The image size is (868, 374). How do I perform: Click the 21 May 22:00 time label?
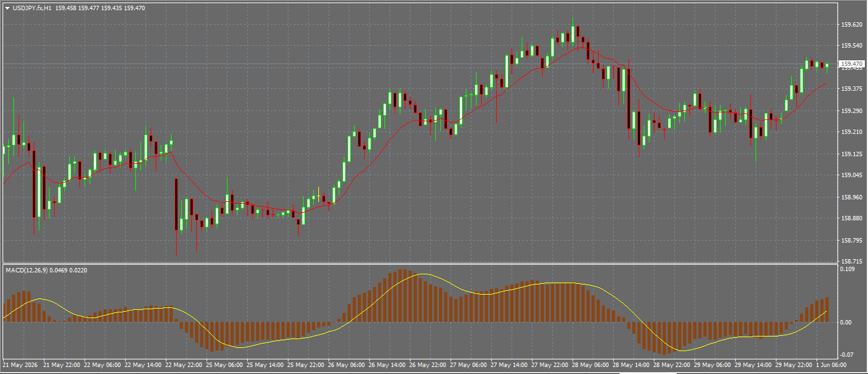pos(62,366)
